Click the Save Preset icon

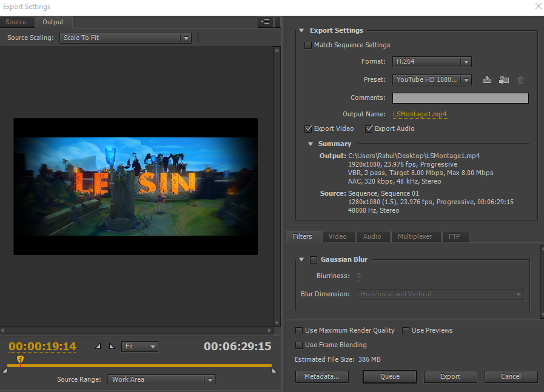[x=487, y=80]
